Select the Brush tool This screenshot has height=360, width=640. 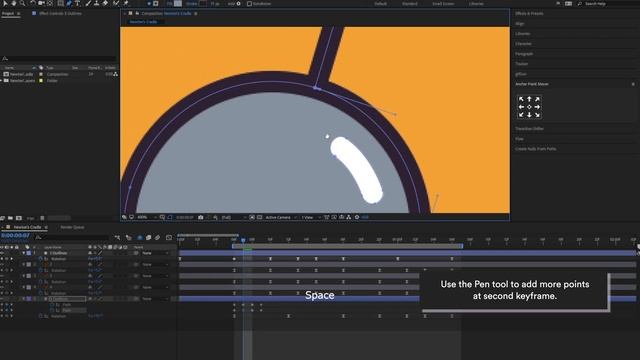tap(88, 3)
